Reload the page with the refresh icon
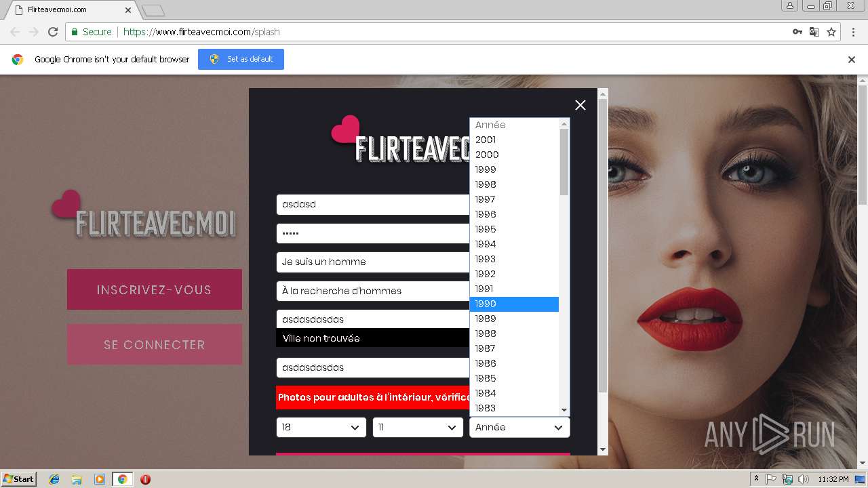Screen dimensions: 868x488 [x=53, y=32]
